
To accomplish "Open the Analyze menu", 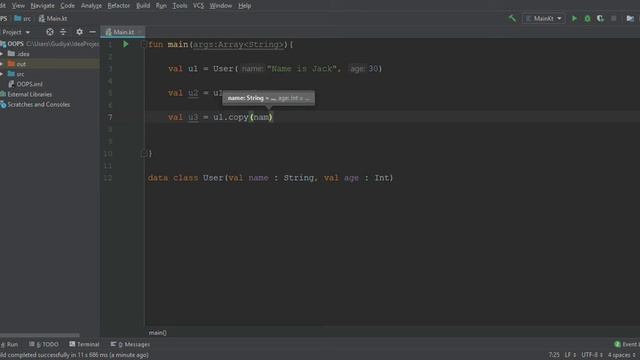I will [x=91, y=6].
